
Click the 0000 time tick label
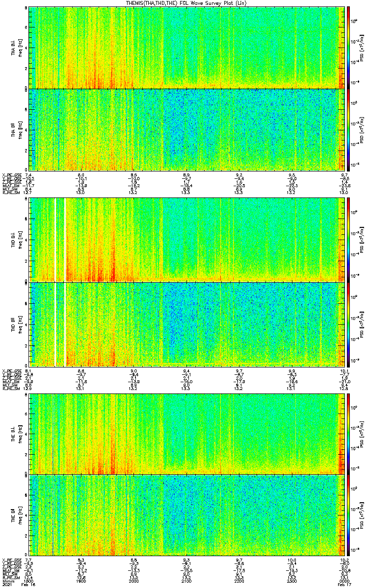tap(344, 581)
